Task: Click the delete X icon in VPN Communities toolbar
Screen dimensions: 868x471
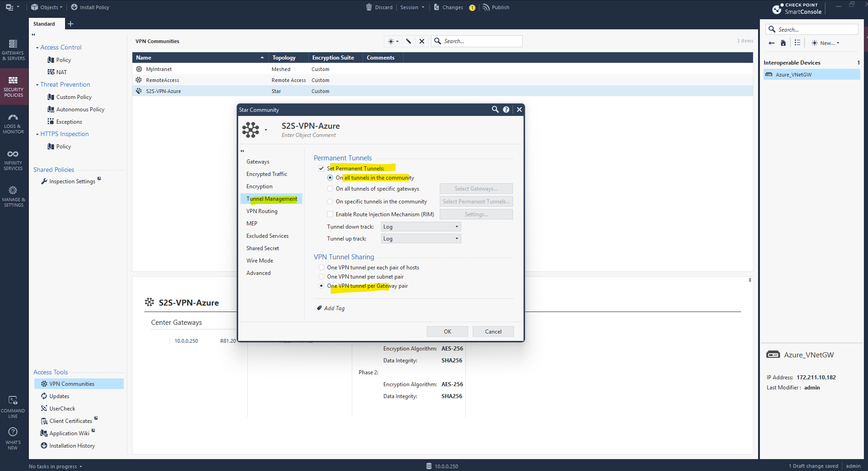Action: (422, 41)
